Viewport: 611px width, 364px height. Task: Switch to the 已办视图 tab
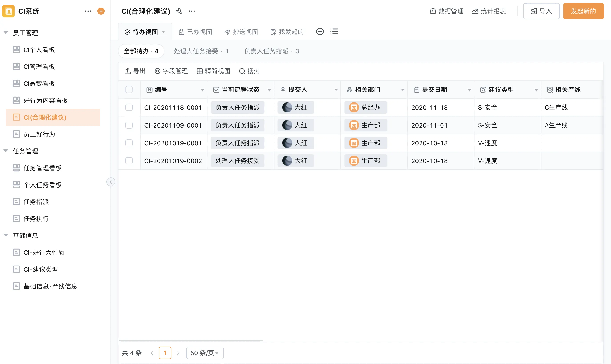tap(196, 32)
